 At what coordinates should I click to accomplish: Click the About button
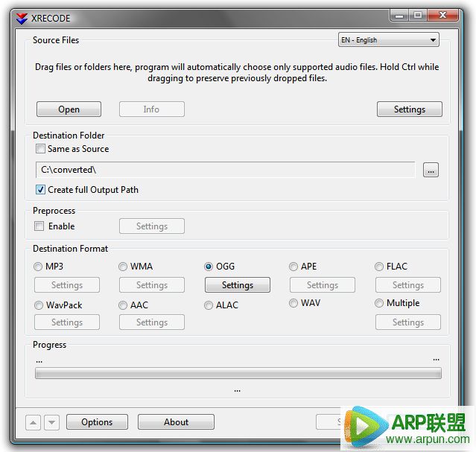[x=176, y=422]
